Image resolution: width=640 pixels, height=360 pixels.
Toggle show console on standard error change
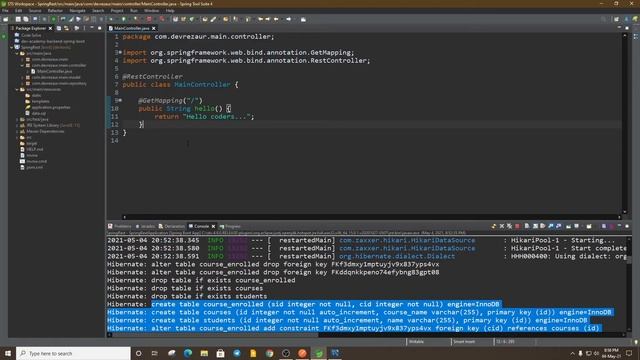558,226
